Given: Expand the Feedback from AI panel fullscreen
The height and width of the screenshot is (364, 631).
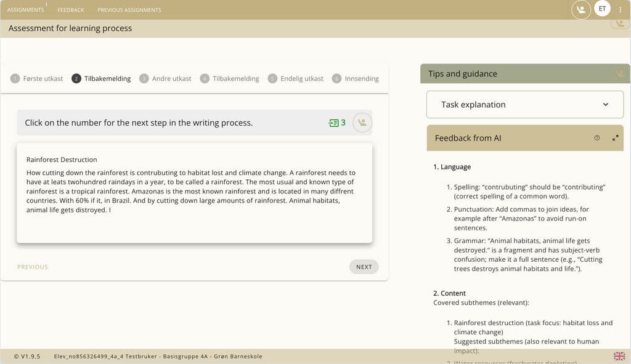Looking at the screenshot, I should [616, 138].
